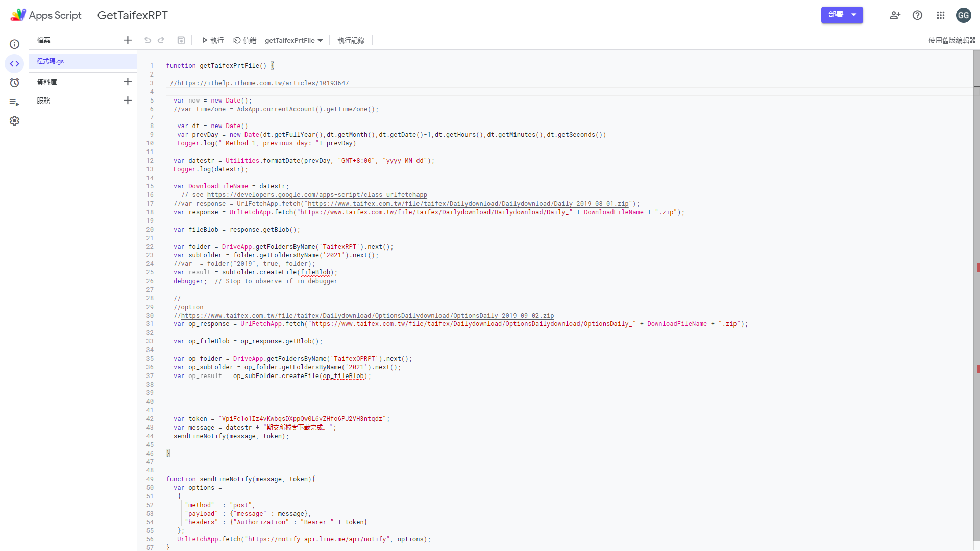Click 偵錯 debug button
This screenshot has width=980, height=551.
(x=245, y=40)
